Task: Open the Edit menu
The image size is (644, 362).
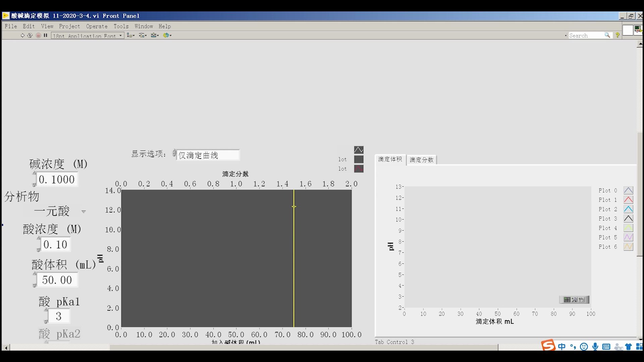Action: pyautogui.click(x=29, y=26)
